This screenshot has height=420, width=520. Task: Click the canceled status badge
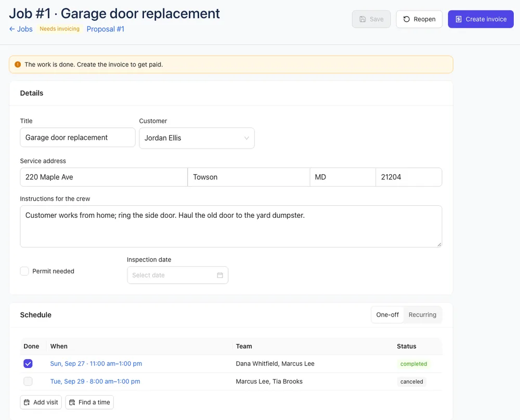tap(411, 382)
